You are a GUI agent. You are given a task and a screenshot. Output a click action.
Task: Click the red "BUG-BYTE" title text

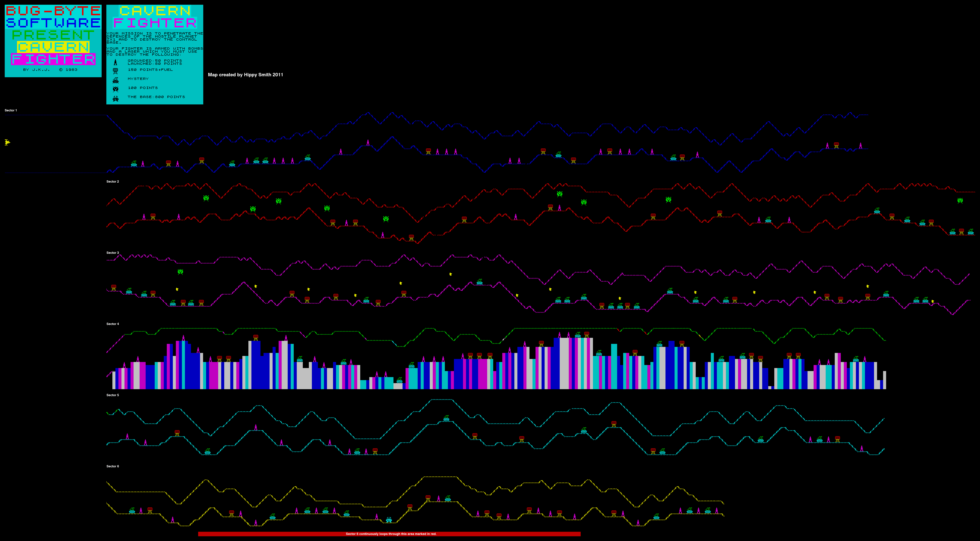pyautogui.click(x=53, y=11)
